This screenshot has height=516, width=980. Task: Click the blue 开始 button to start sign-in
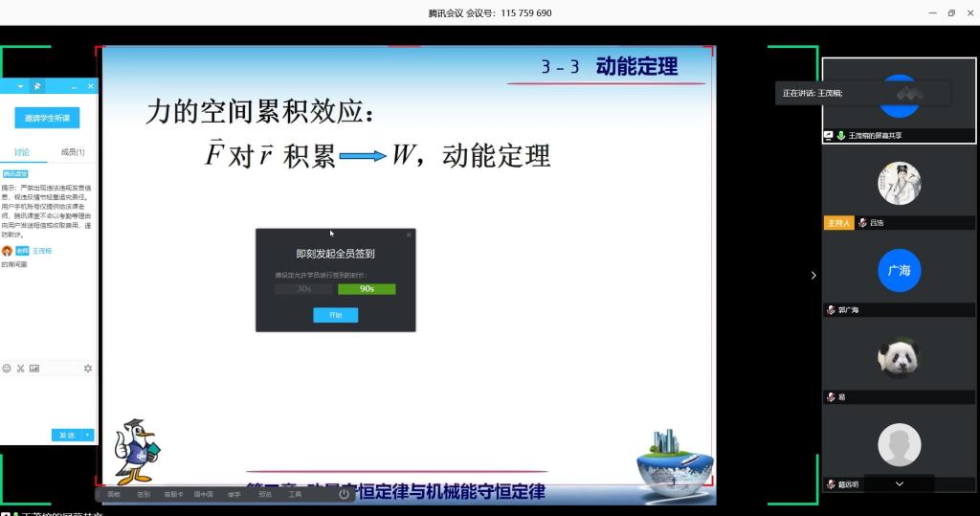[x=335, y=315]
